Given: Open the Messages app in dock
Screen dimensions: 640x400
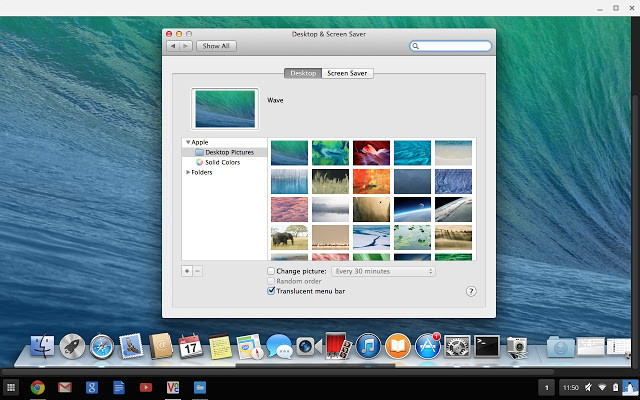Looking at the screenshot, I should (x=278, y=347).
